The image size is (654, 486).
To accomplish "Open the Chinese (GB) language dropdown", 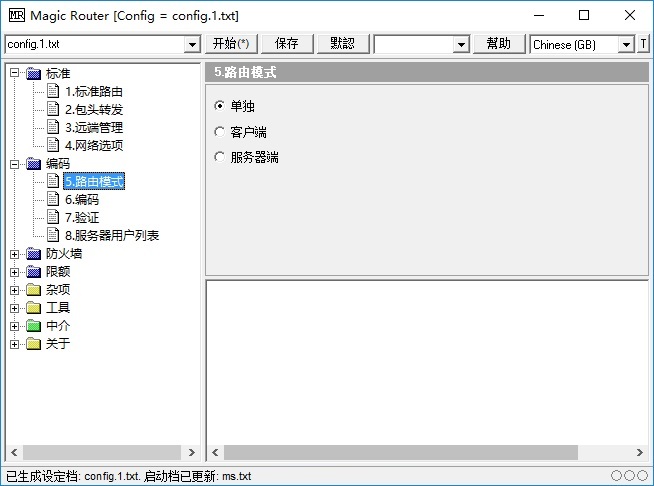I will pos(626,45).
